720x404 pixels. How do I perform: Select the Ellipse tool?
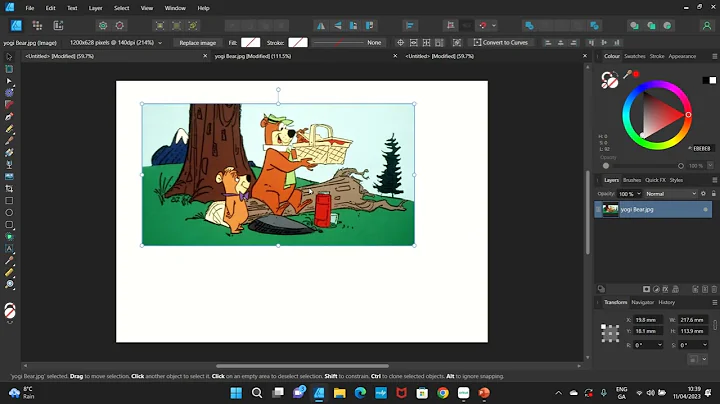coord(9,213)
